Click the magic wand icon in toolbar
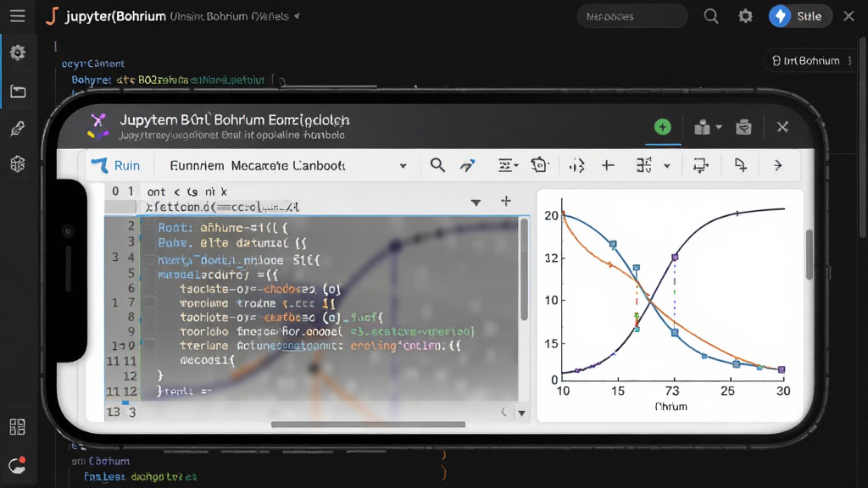 pyautogui.click(x=467, y=165)
